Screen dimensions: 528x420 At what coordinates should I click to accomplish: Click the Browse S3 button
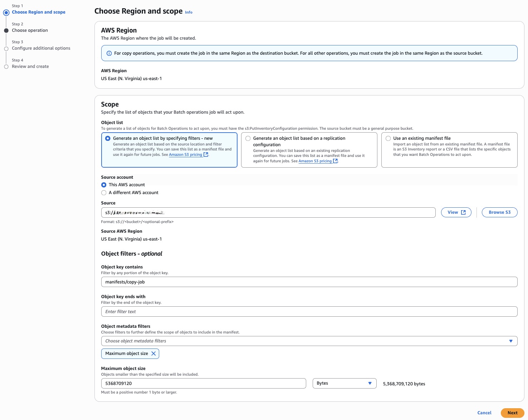[499, 212]
